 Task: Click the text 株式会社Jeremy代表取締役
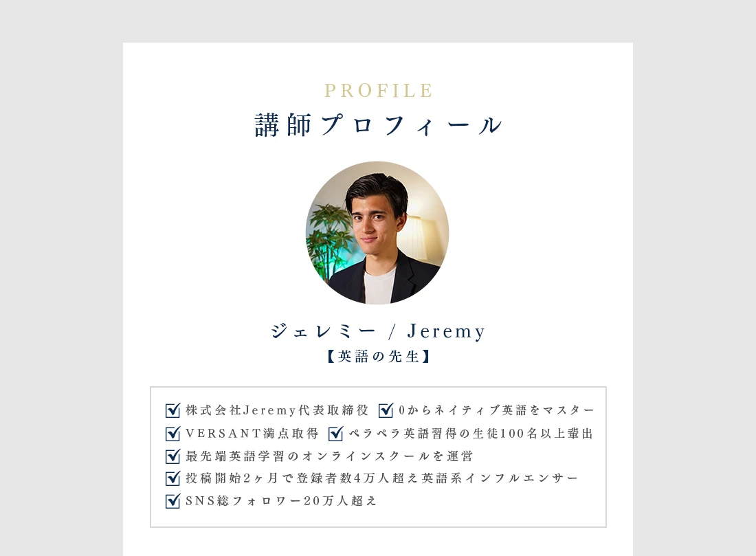pos(277,410)
